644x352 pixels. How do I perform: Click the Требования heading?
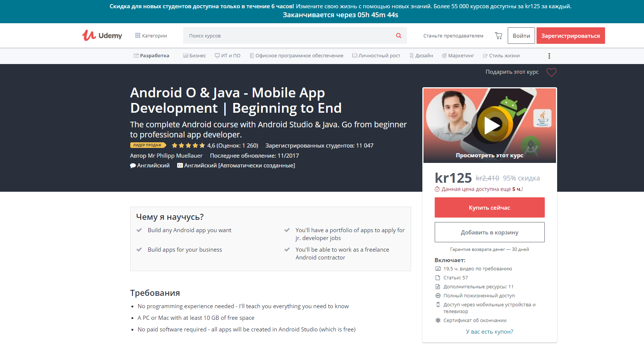click(155, 293)
